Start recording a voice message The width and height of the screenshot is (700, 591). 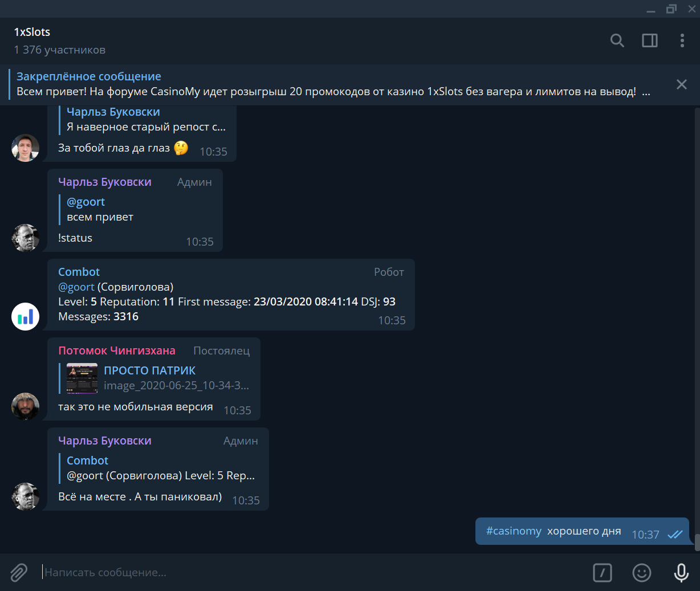[682, 573]
